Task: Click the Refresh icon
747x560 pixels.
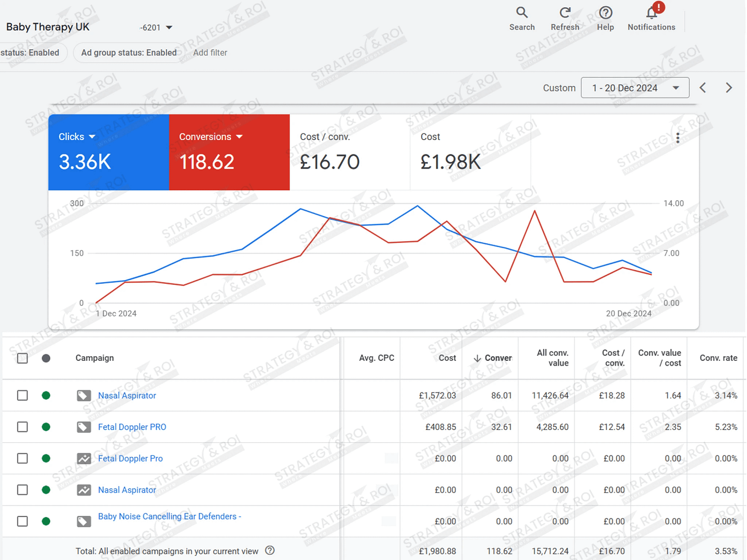Action: click(565, 12)
